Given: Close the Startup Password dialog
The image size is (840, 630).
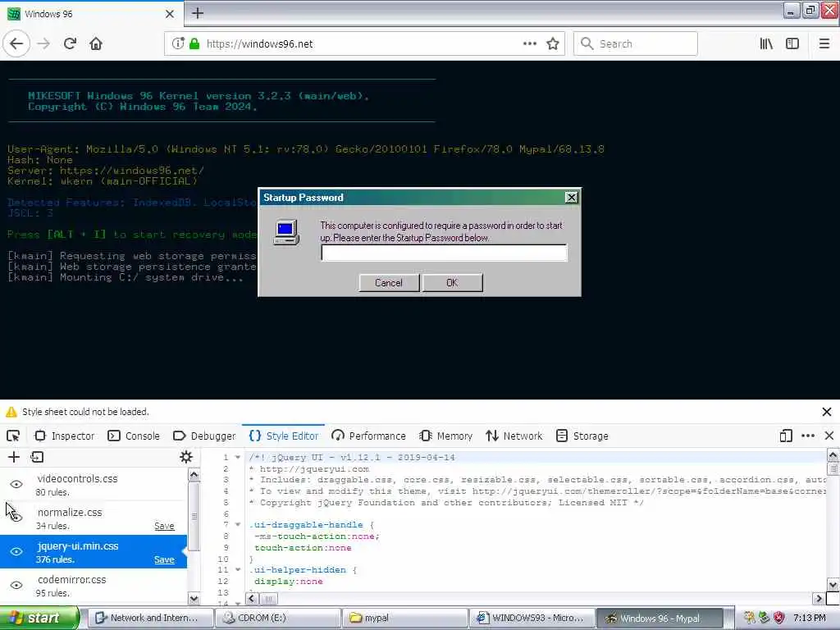Looking at the screenshot, I should point(572,198).
